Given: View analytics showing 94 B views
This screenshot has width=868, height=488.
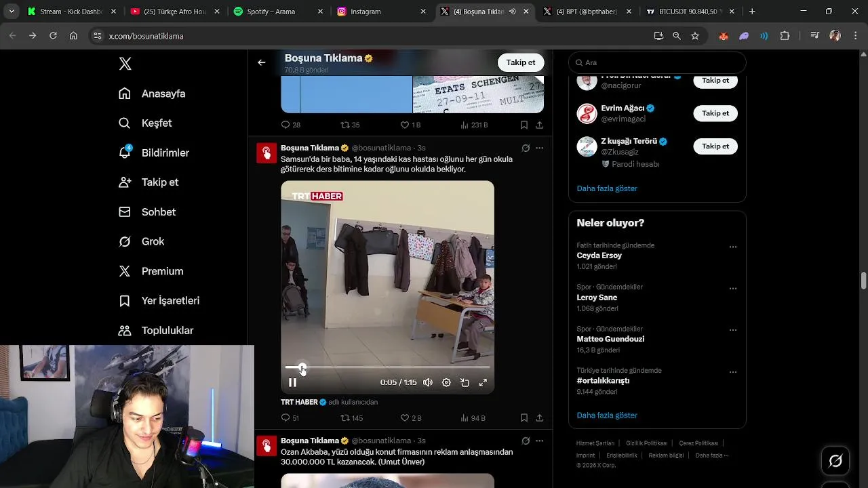Looking at the screenshot, I should 473,418.
